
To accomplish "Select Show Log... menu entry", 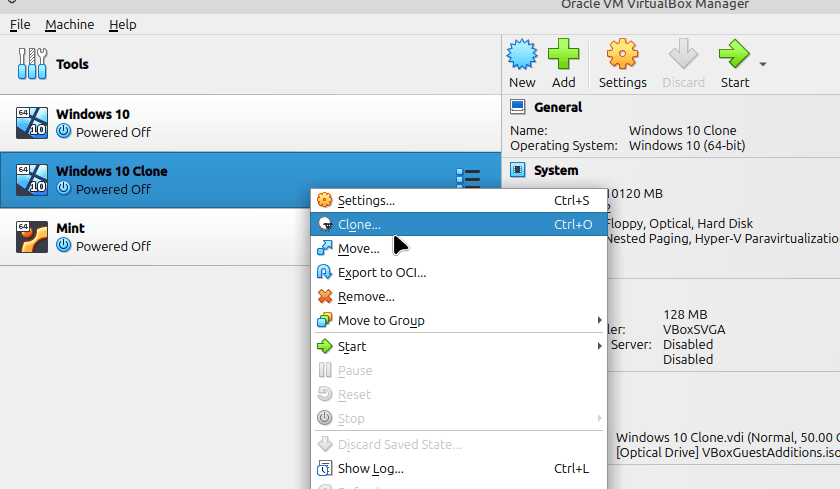I will click(x=459, y=468).
